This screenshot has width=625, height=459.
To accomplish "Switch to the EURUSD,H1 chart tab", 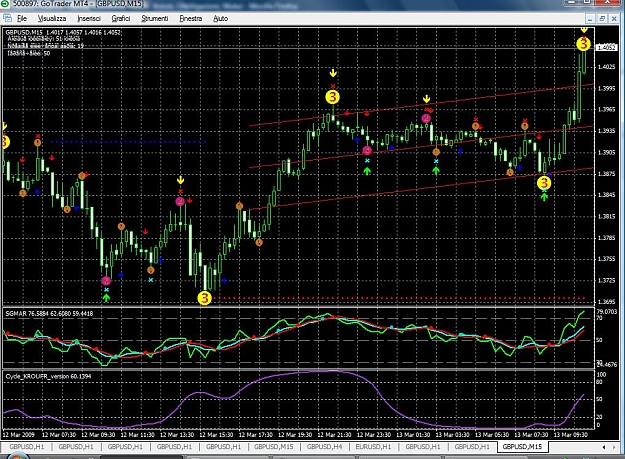I will tap(373, 447).
